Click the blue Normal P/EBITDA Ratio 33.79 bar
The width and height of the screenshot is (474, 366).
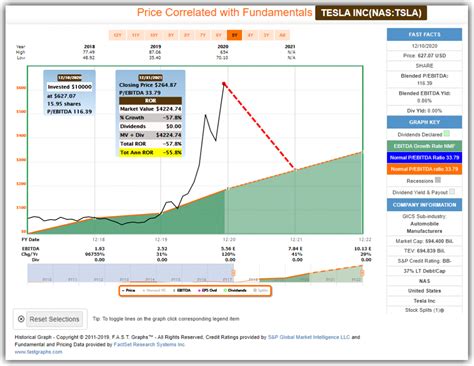pyautogui.click(x=424, y=158)
